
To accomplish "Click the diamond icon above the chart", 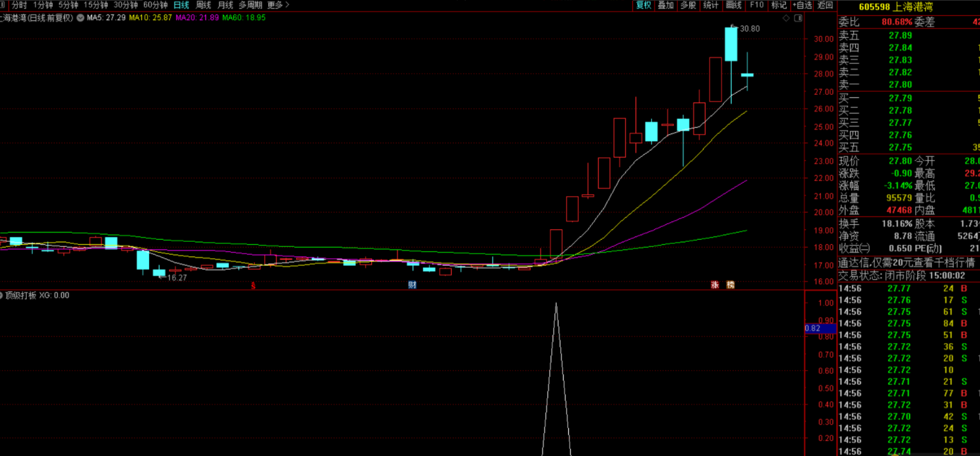I will 786,18.
